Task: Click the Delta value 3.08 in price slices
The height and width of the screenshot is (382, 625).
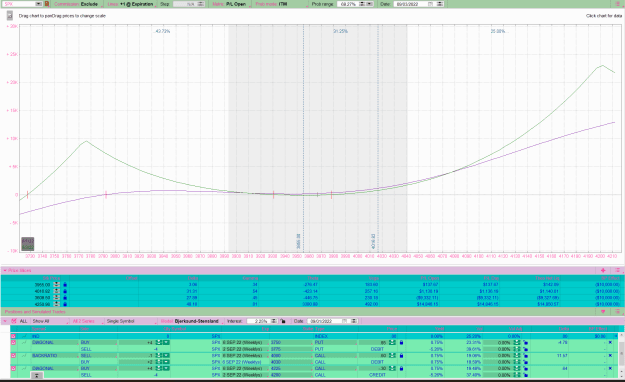Action: click(x=193, y=285)
